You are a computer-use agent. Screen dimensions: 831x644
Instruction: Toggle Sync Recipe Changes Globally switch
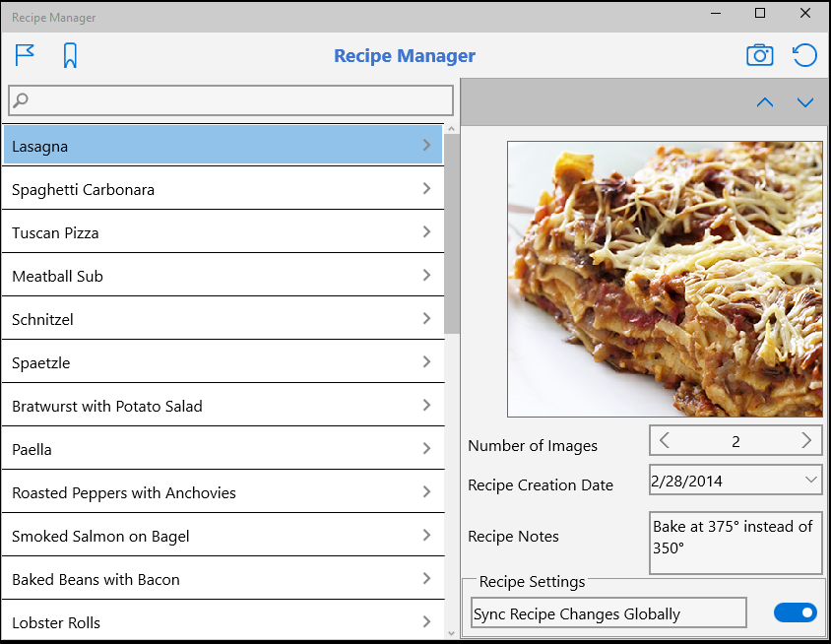(x=795, y=612)
